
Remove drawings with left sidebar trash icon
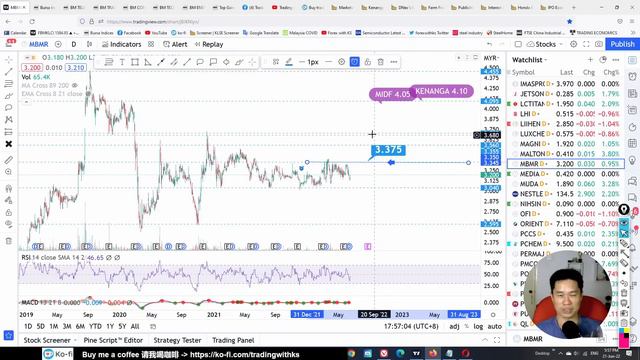coord(9,241)
